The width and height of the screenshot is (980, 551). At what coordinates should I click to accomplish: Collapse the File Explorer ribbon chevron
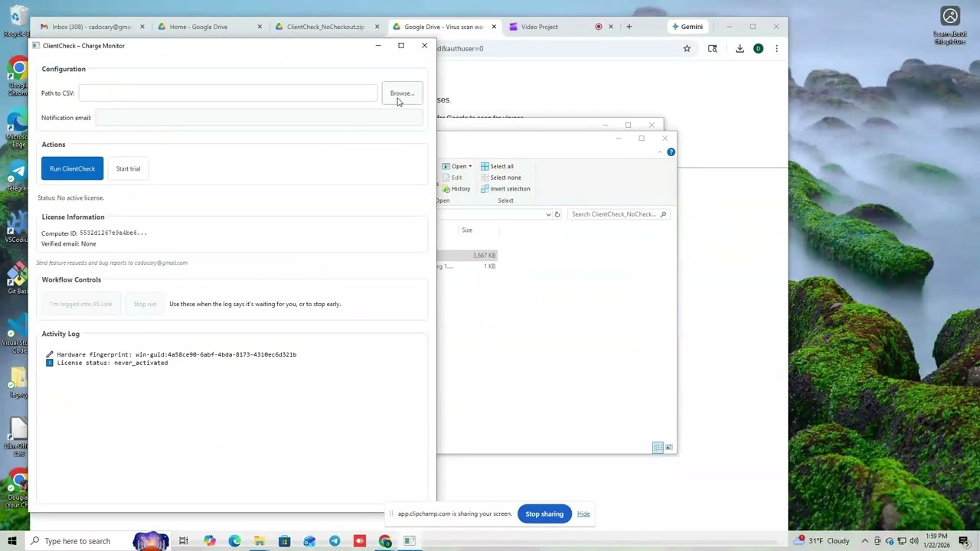pyautogui.click(x=660, y=152)
